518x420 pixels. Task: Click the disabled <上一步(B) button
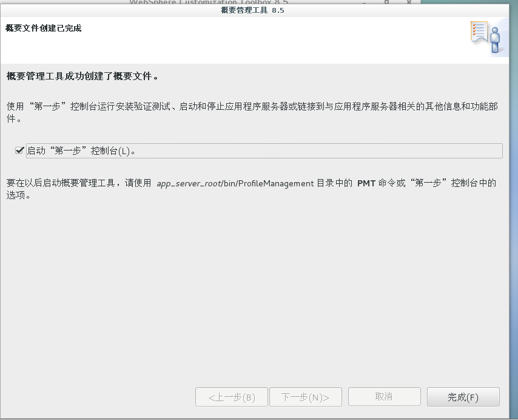[231, 396]
